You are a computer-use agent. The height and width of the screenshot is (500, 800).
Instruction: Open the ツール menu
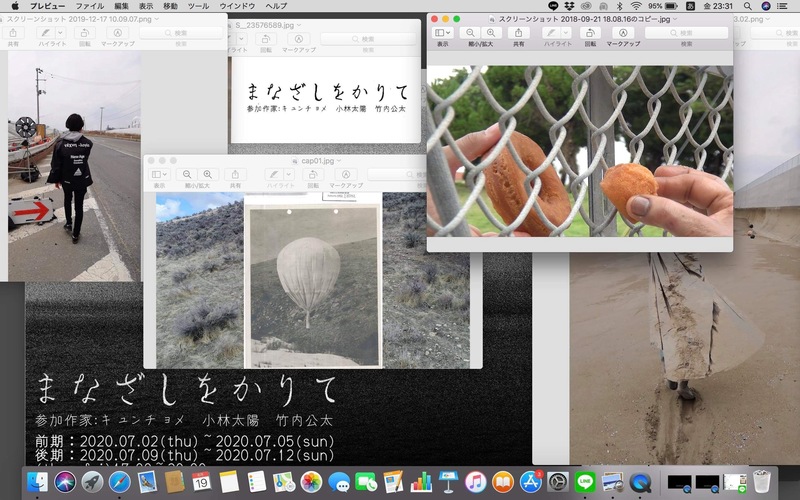(x=198, y=6)
